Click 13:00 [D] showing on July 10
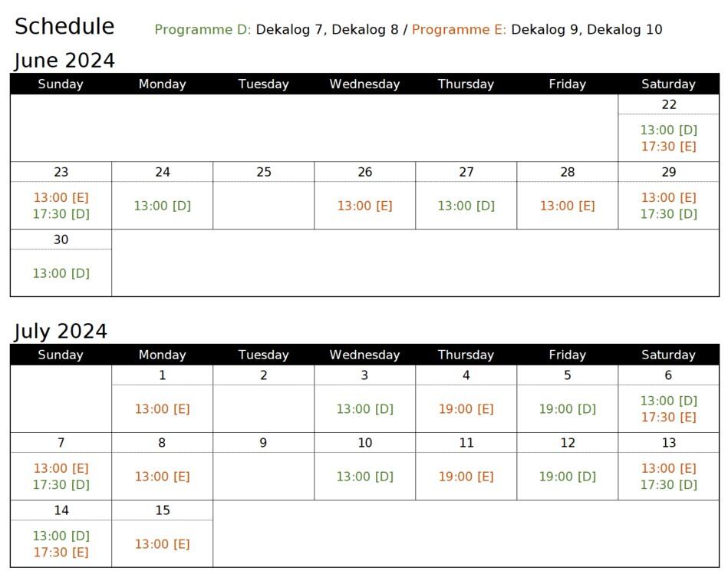728x578 pixels. pos(364,477)
